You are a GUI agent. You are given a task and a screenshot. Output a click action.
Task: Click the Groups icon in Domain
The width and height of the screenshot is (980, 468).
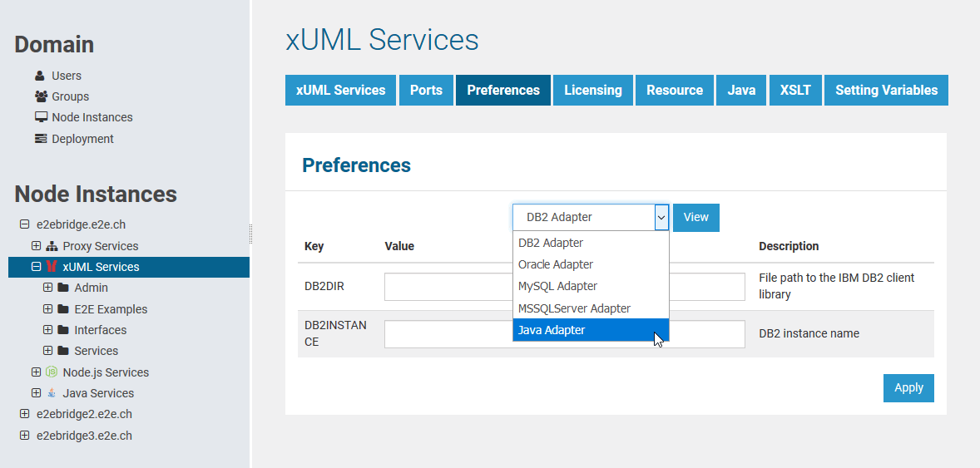click(41, 96)
